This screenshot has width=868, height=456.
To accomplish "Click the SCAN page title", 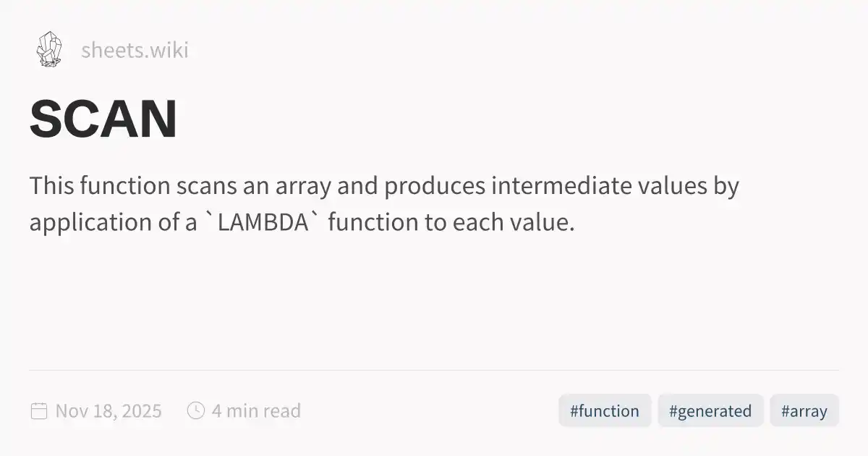I will point(103,120).
